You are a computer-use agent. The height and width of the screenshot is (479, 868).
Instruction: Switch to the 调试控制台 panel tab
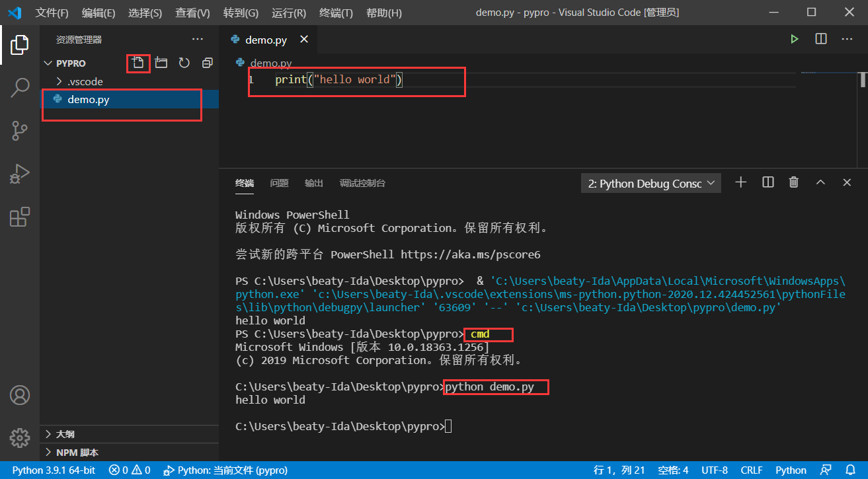coord(362,183)
